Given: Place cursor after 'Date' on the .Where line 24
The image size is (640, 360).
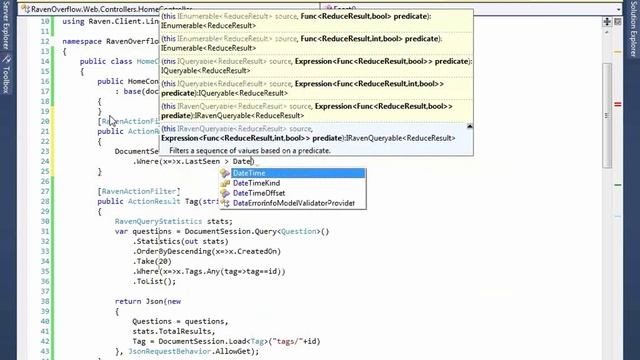Looking at the screenshot, I should [251, 162].
